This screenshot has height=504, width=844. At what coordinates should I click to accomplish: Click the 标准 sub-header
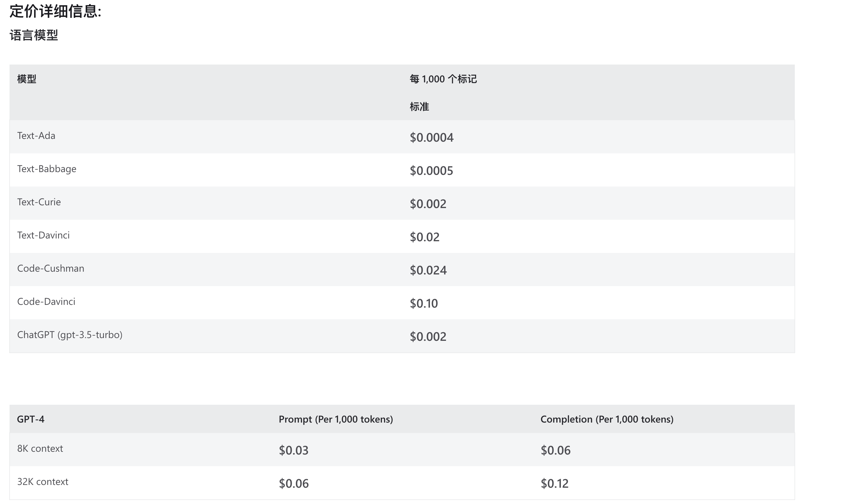pyautogui.click(x=419, y=107)
